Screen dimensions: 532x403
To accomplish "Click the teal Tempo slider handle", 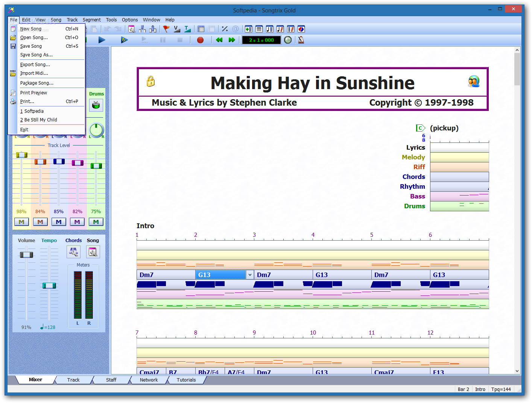I will point(49,286).
